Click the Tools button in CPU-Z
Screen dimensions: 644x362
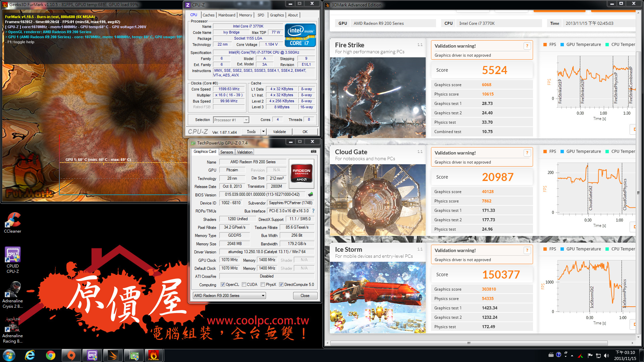tap(251, 132)
